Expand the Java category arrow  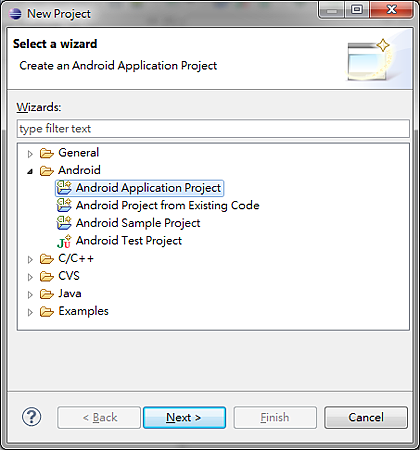point(30,295)
